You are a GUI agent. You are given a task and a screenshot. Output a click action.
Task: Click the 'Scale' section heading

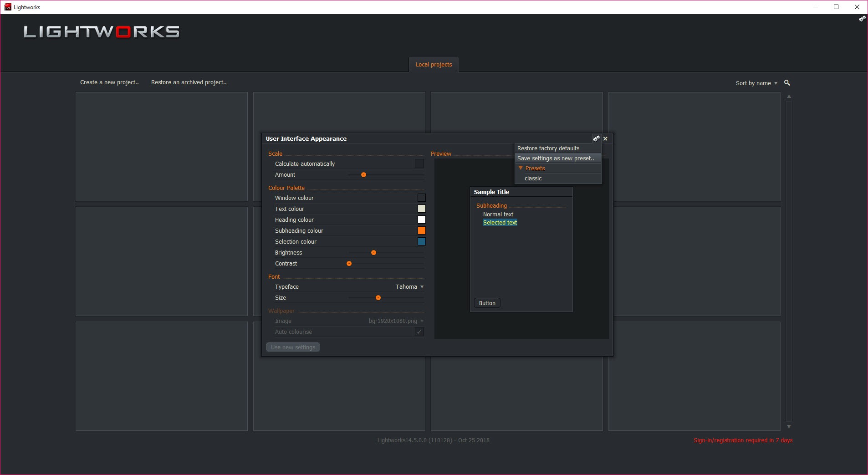pyautogui.click(x=275, y=153)
